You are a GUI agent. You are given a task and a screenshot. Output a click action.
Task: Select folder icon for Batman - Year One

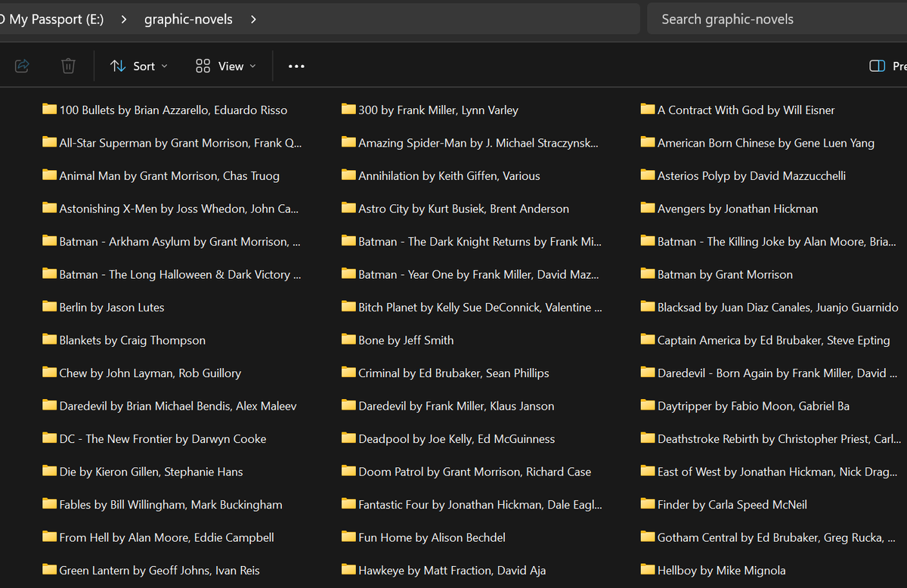click(348, 274)
